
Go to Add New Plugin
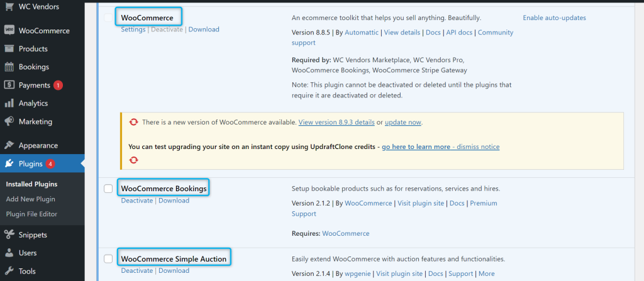tap(30, 199)
